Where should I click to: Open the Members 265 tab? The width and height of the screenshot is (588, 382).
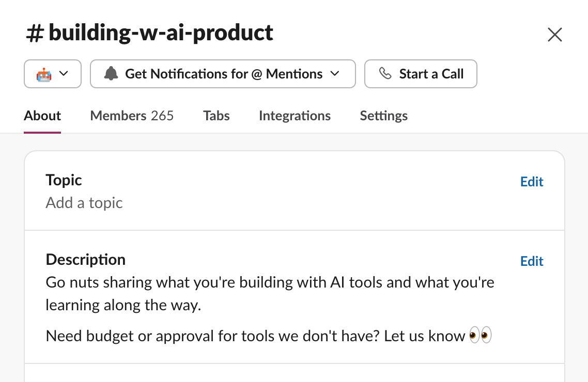pos(132,116)
